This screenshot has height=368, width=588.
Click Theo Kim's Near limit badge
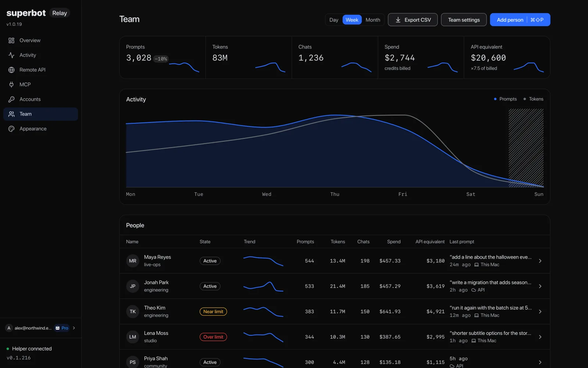213,312
